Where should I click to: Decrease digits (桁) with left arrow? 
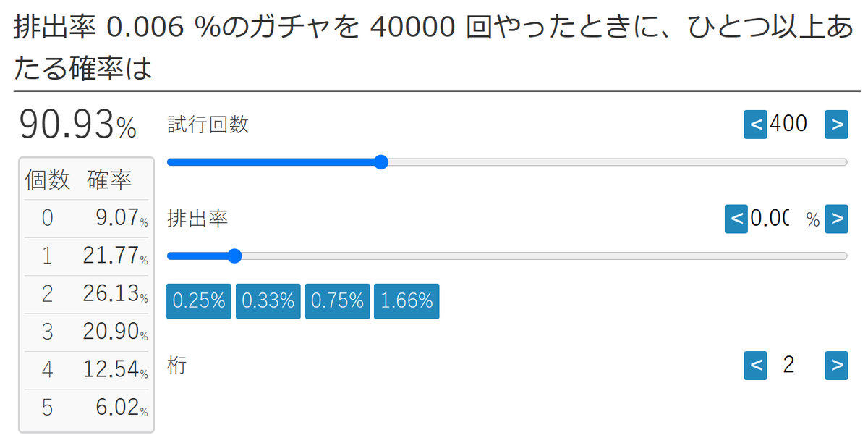coord(755,366)
